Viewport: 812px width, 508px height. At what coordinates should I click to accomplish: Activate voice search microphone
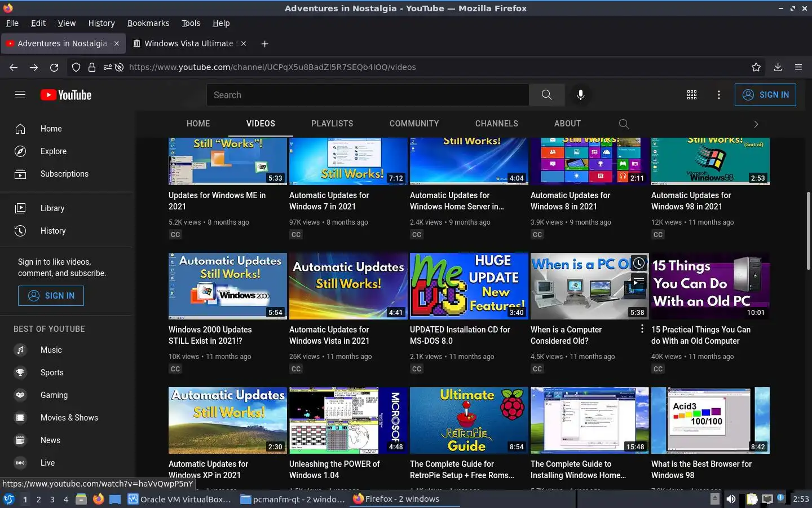coord(580,95)
